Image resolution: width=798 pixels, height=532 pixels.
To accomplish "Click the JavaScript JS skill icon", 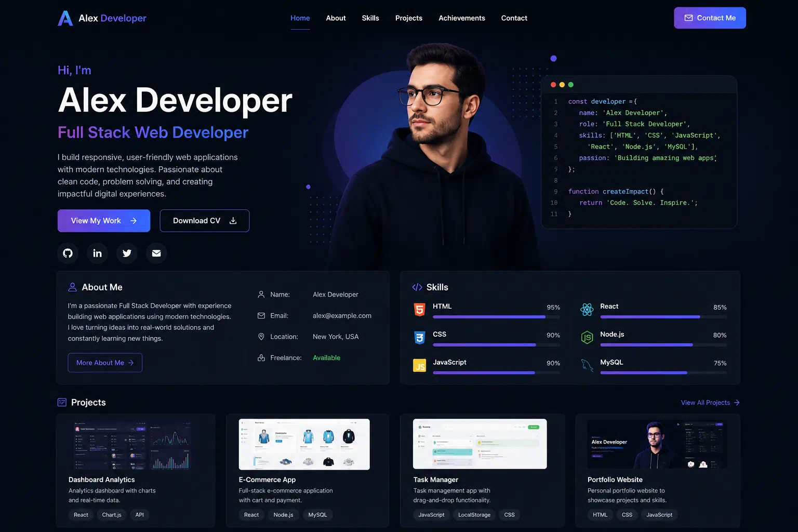I will click(x=419, y=366).
